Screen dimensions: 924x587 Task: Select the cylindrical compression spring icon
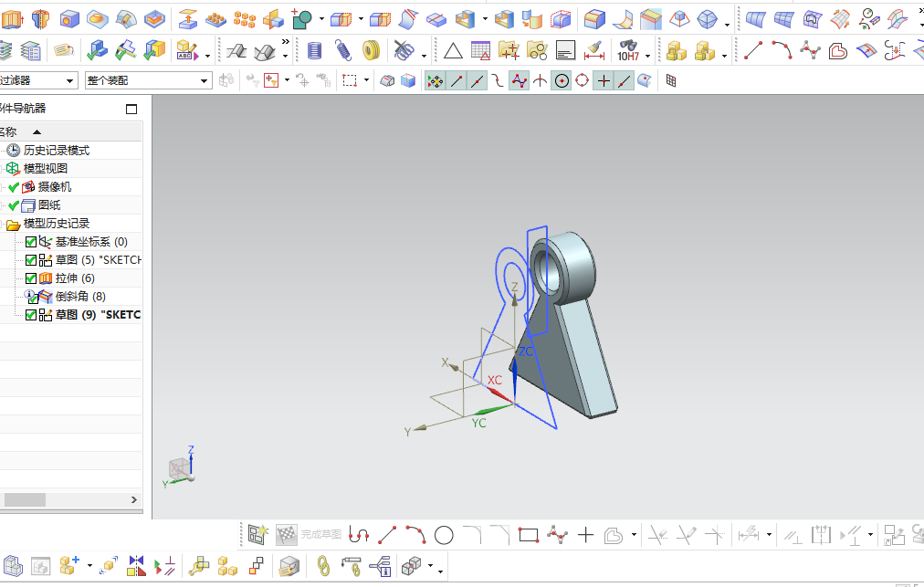coord(315,51)
